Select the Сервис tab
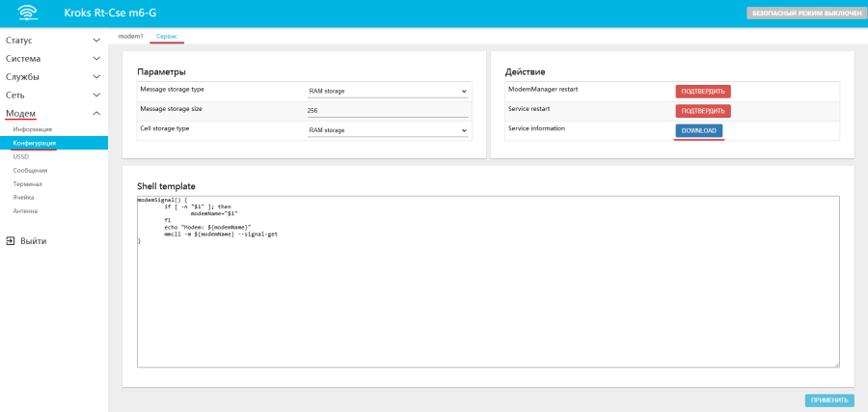 pos(167,36)
